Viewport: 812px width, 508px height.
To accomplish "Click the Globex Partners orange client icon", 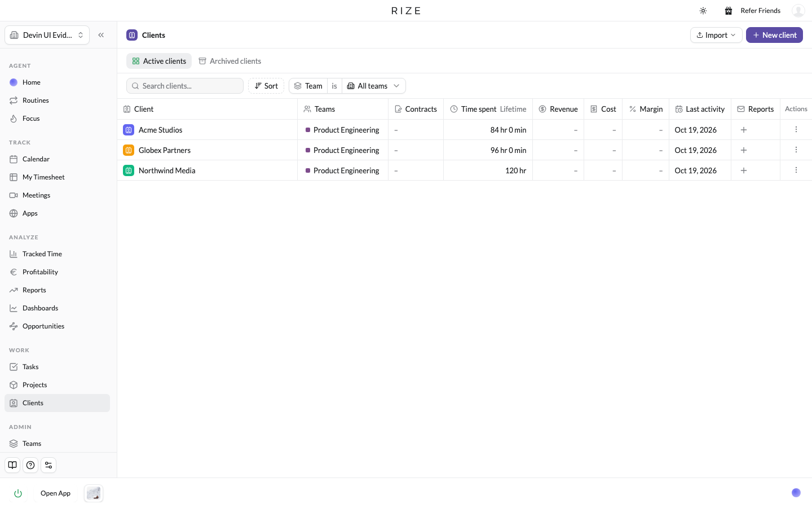I will tap(129, 150).
